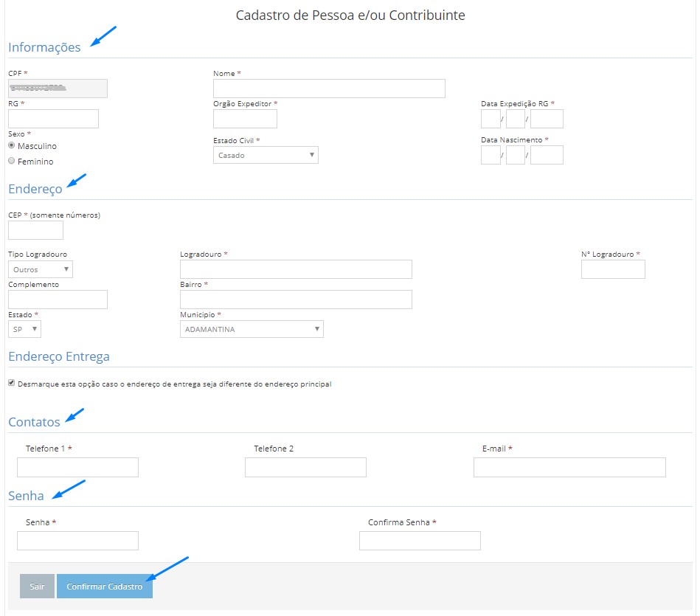This screenshot has height=616, width=700.
Task: Expand the Tipo Logradouro dropdown
Action: pyautogui.click(x=41, y=269)
